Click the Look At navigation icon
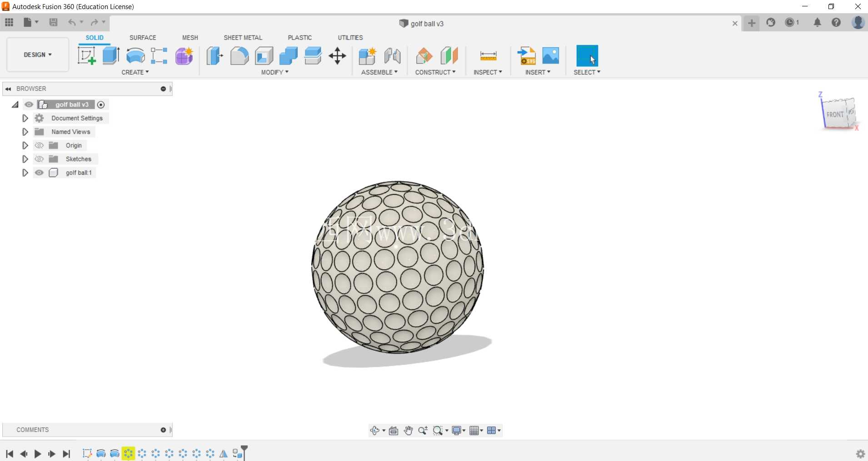868x461 pixels. click(x=394, y=431)
